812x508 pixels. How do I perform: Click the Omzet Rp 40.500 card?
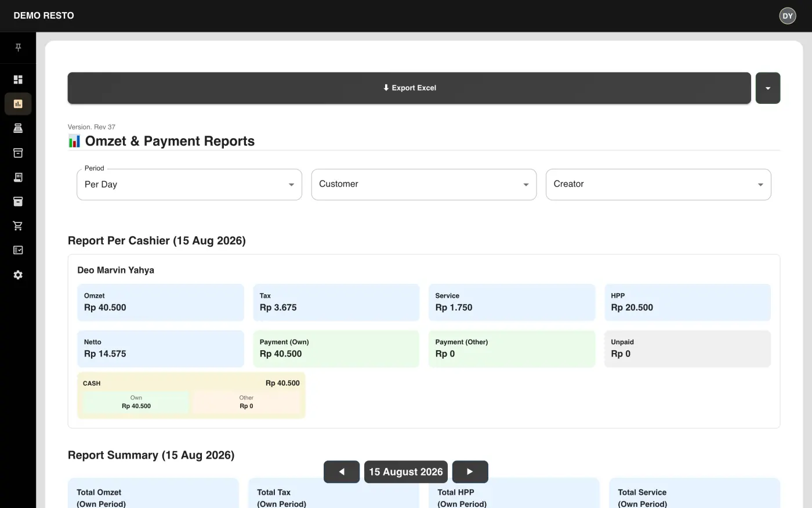[x=161, y=302]
